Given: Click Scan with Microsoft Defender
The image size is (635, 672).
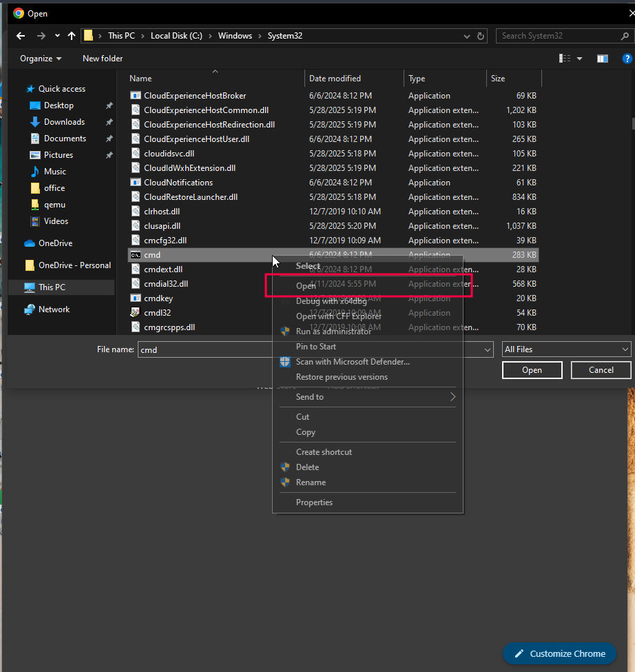Looking at the screenshot, I should click(352, 362).
